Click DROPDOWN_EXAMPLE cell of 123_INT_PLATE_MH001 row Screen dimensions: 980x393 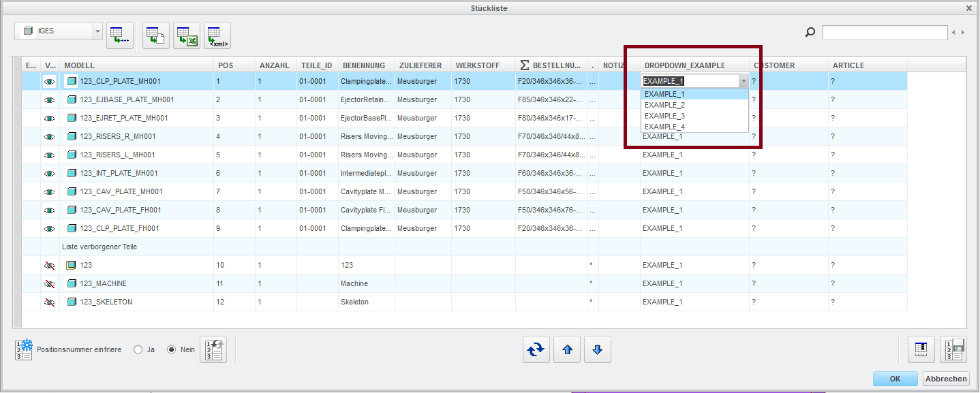(x=694, y=173)
